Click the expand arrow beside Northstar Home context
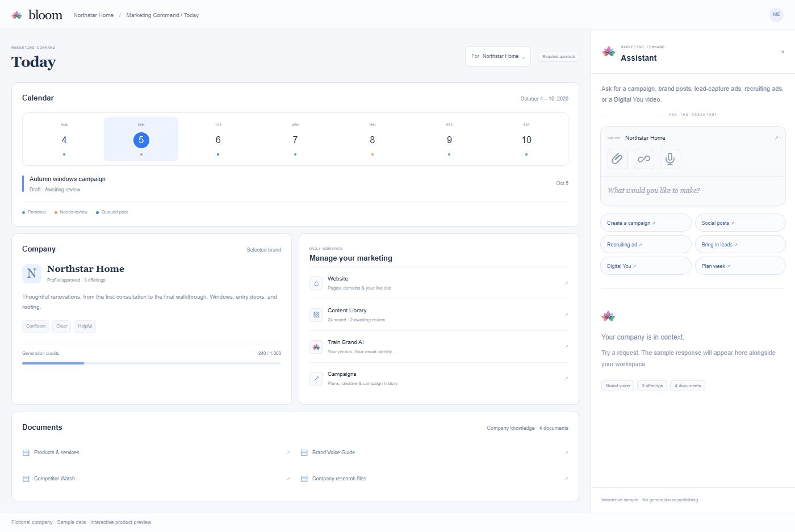This screenshot has width=795, height=532. [776, 138]
